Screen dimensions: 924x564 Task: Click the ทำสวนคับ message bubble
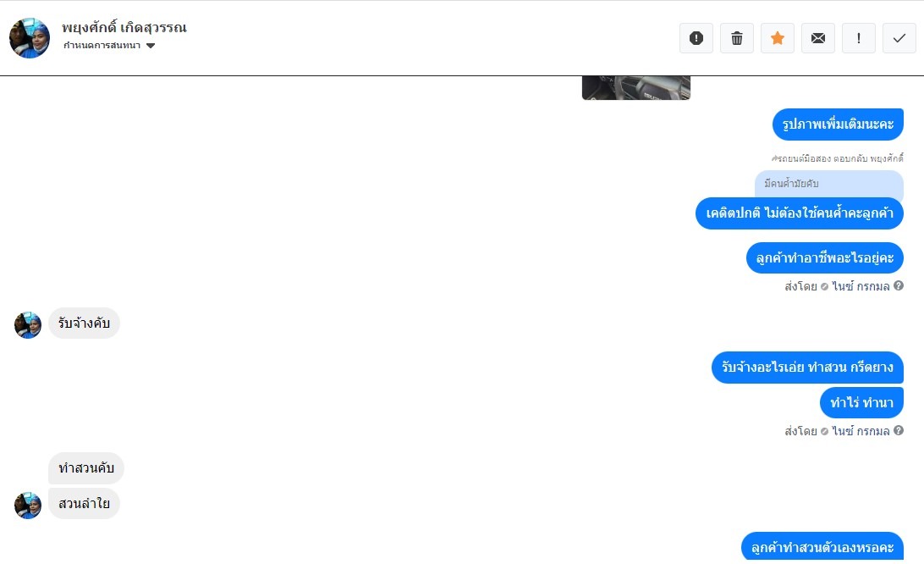[86, 468]
